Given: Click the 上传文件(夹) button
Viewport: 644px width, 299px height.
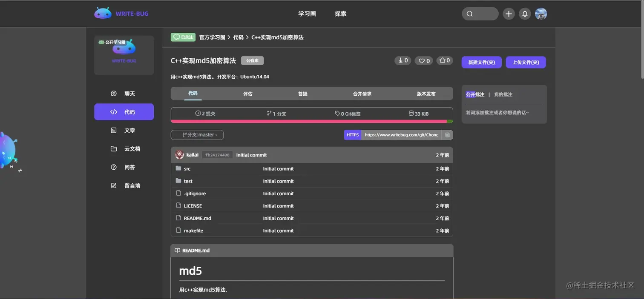Looking at the screenshot, I should tap(526, 62).
